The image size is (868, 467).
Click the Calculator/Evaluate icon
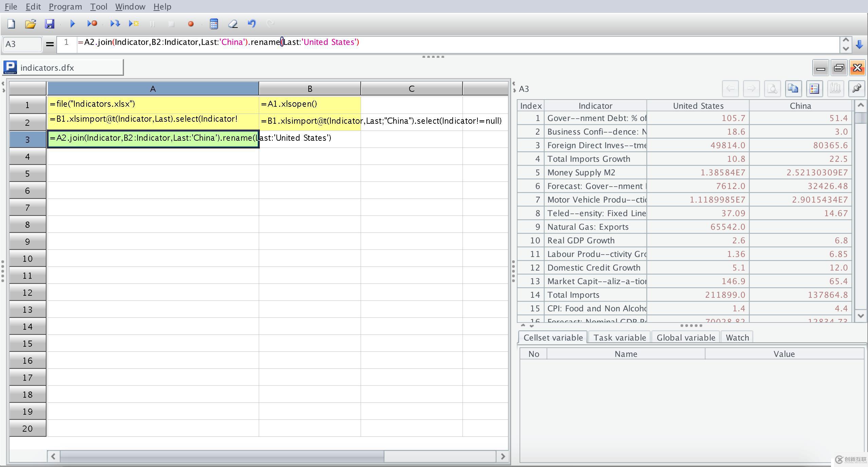coord(214,23)
